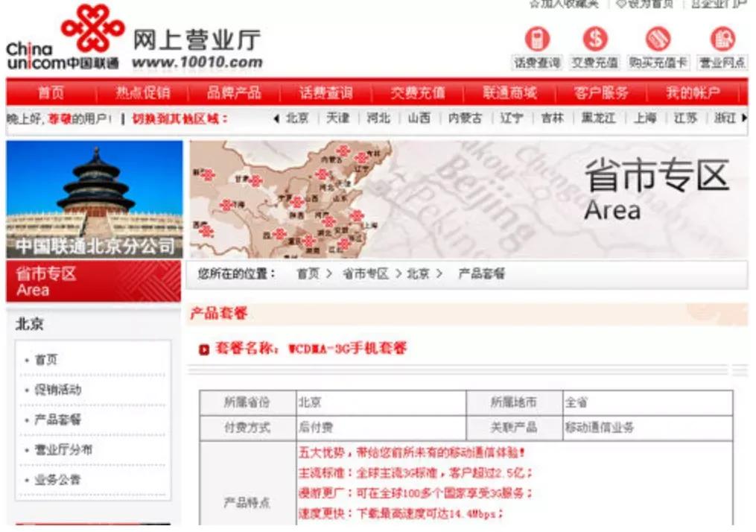Click the 话费查询 button label at top
Screen dimensions: 756x532
click(537, 63)
